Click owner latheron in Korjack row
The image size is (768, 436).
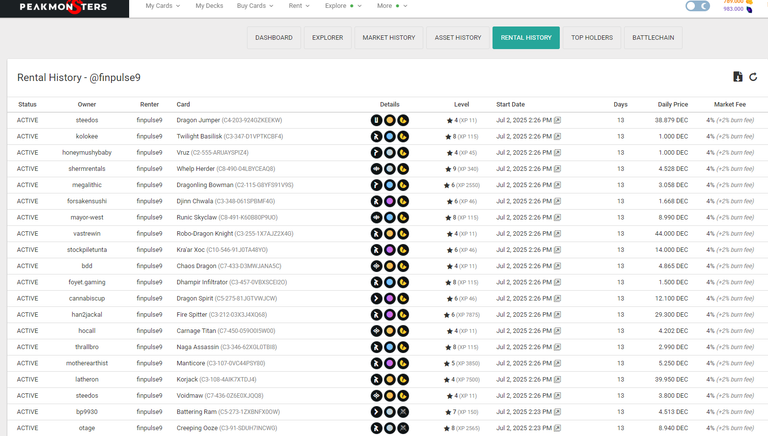[x=87, y=379]
